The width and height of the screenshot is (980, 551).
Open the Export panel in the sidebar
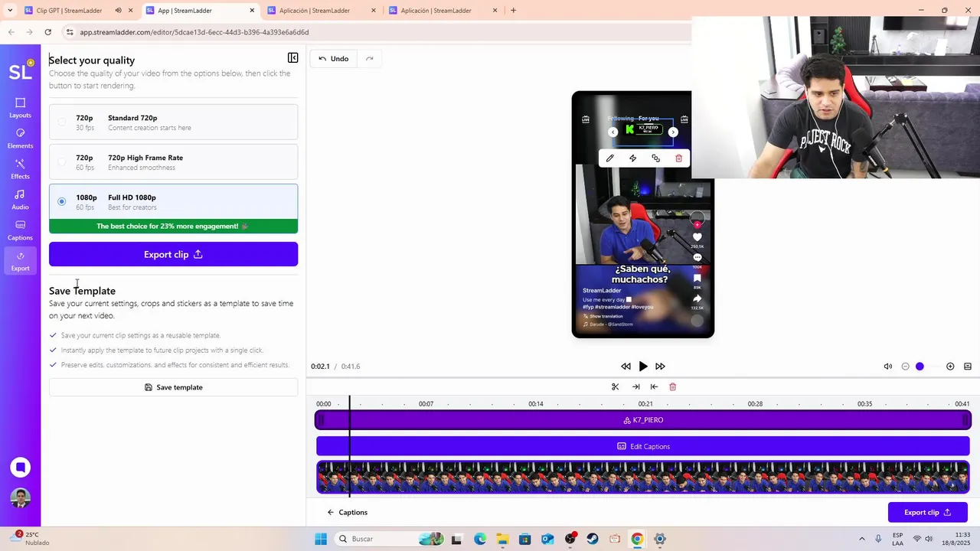click(x=20, y=261)
